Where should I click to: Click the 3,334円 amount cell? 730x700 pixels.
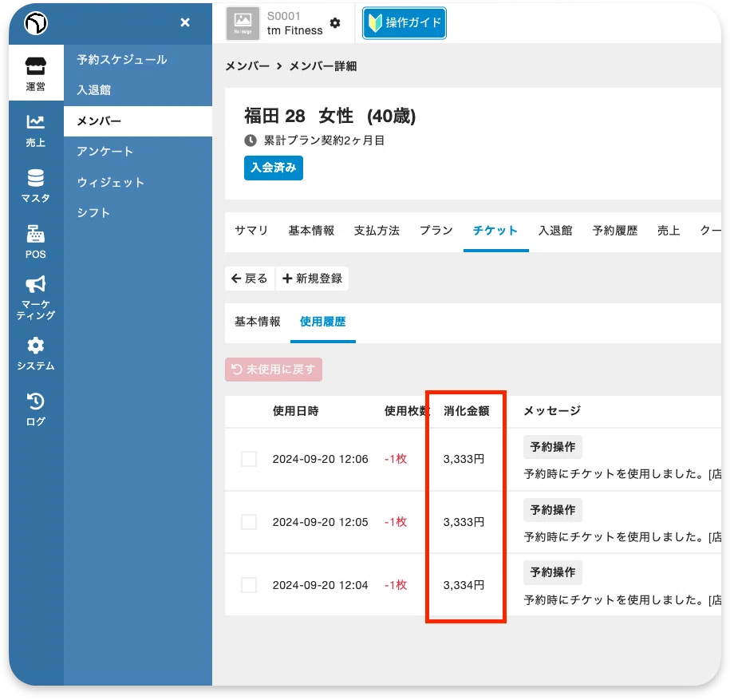464,585
